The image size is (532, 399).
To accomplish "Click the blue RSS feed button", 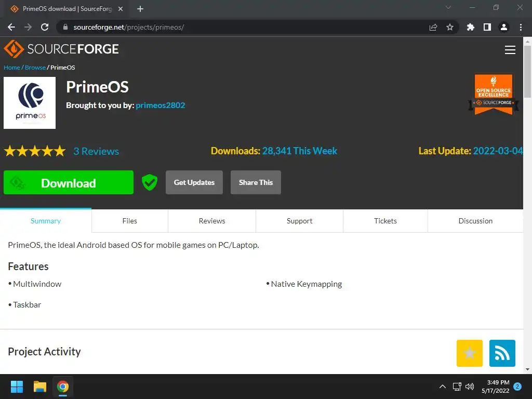I will point(502,353).
